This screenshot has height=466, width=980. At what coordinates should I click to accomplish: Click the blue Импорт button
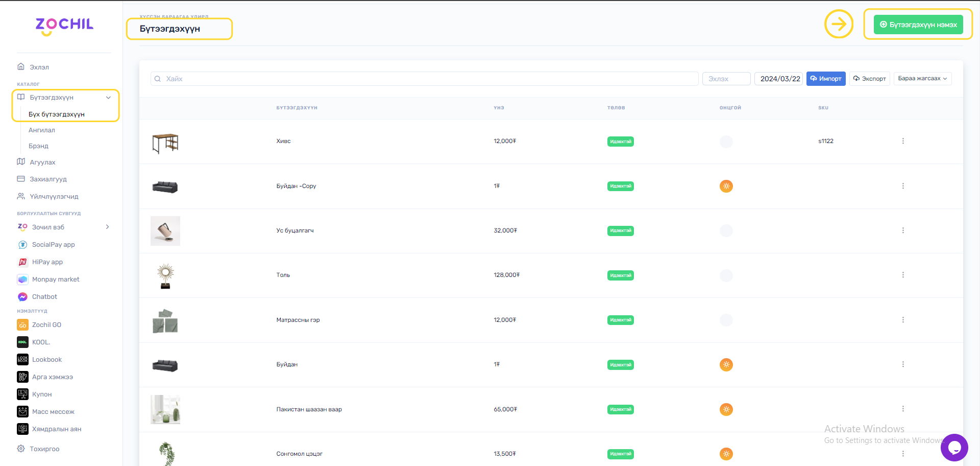pyautogui.click(x=825, y=79)
